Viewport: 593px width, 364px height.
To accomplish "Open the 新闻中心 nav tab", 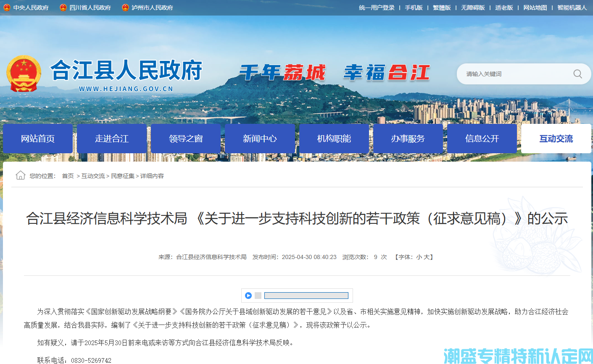I will coord(260,139).
